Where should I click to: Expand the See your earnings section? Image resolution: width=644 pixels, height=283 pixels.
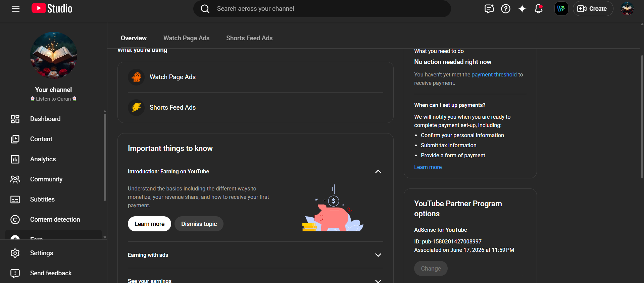[378, 281]
